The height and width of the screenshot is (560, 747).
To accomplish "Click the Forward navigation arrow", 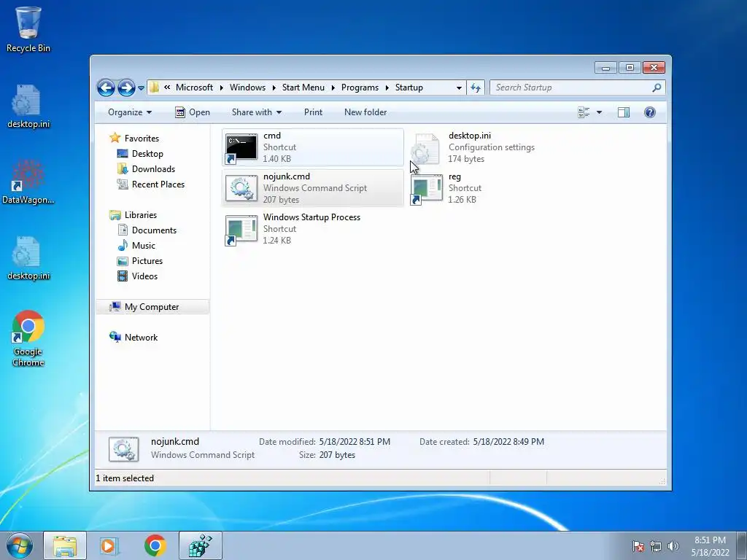I will [x=126, y=87].
